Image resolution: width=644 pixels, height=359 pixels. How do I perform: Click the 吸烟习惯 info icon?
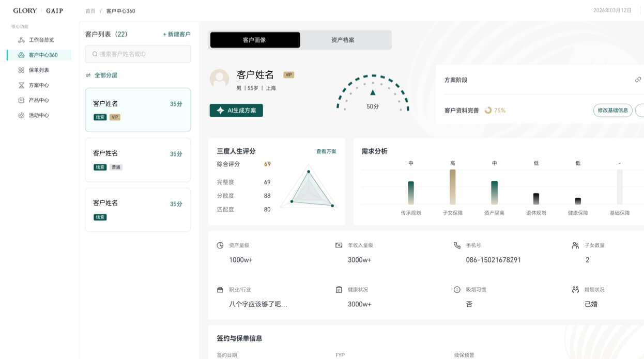457,290
